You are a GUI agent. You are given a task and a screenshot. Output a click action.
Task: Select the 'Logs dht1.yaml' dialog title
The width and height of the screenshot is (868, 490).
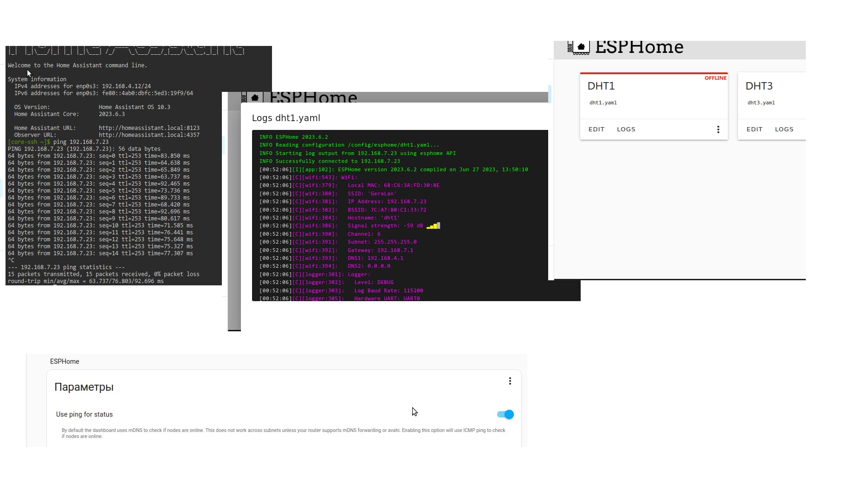click(x=286, y=118)
